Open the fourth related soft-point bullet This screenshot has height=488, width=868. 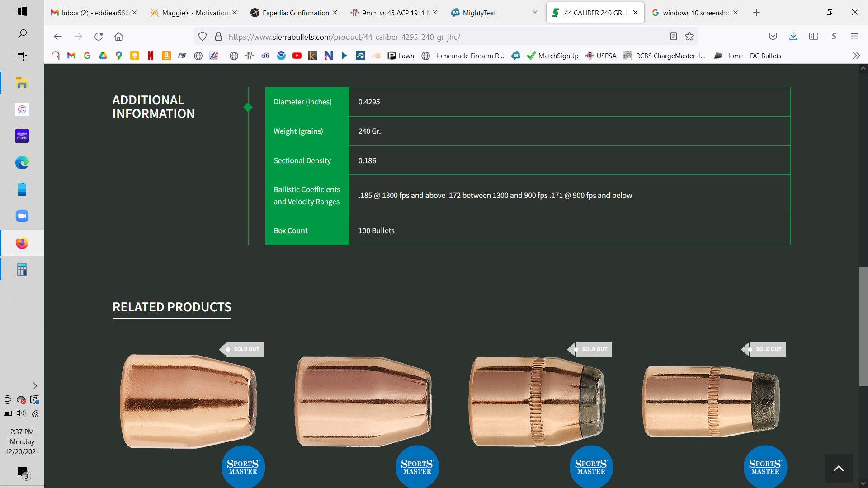coord(711,401)
